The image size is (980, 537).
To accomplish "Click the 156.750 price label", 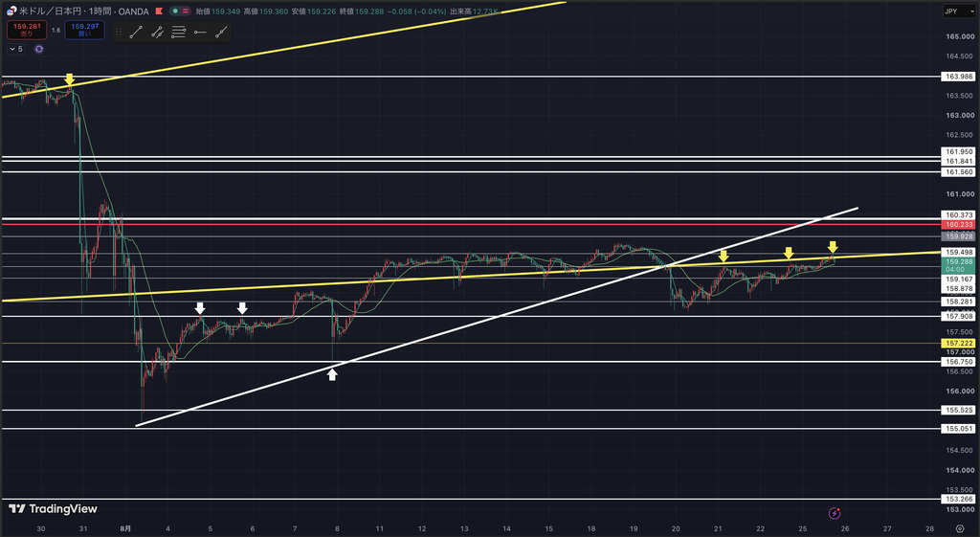I will pyautogui.click(x=959, y=362).
